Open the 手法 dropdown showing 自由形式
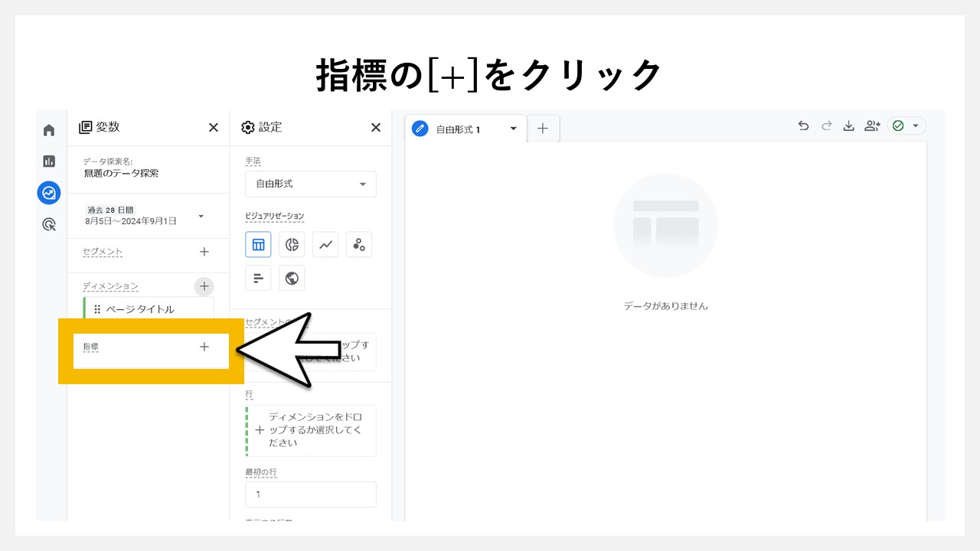This screenshot has height=551, width=980. point(310,184)
